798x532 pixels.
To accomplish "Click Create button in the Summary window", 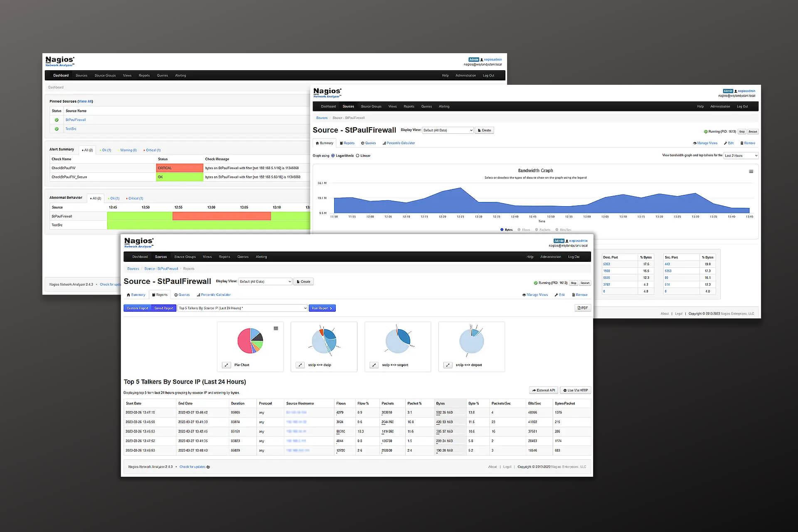I will point(484,130).
